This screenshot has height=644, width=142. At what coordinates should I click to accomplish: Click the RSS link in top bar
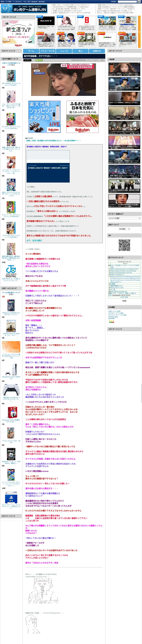click(25, 2)
